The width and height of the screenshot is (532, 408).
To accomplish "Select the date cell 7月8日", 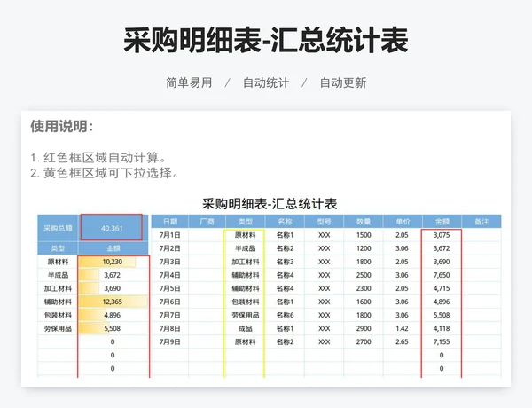I will (170, 328).
